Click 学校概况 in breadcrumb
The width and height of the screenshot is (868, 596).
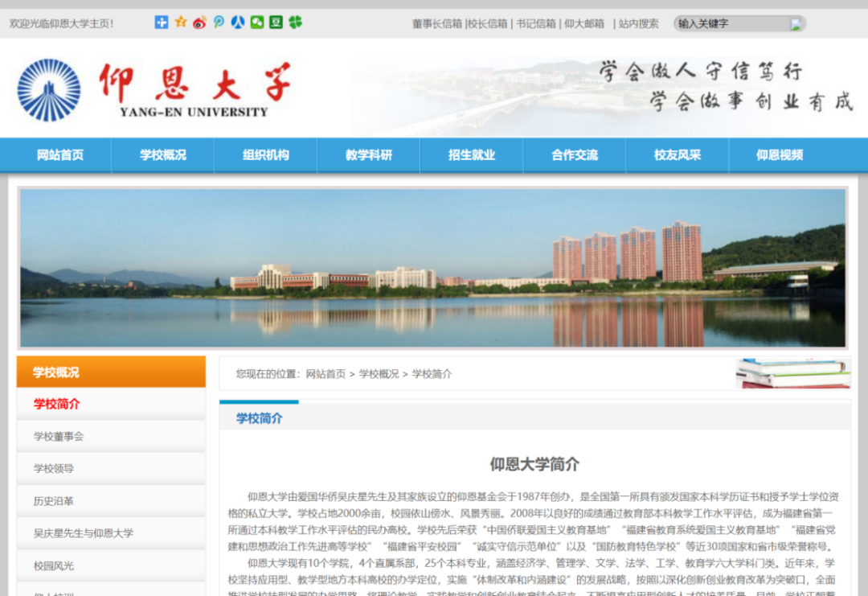[x=379, y=374]
